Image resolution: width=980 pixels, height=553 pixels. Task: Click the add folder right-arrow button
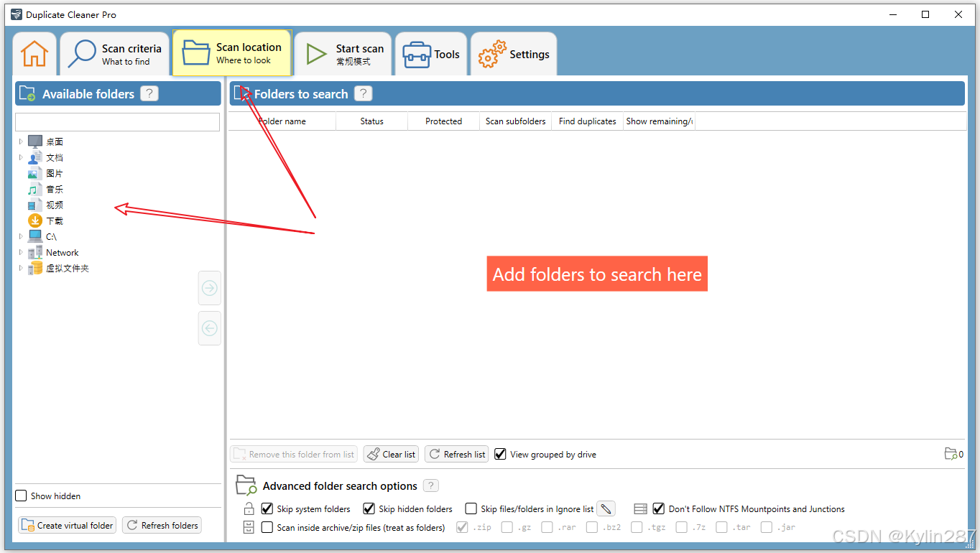coord(210,288)
